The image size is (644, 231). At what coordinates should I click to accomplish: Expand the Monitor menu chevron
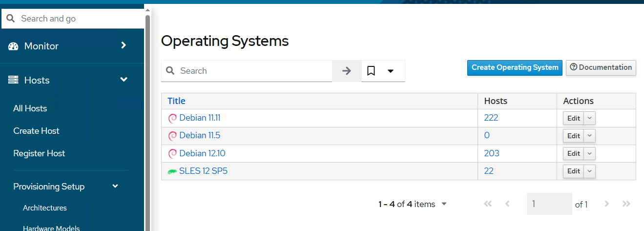(x=124, y=45)
